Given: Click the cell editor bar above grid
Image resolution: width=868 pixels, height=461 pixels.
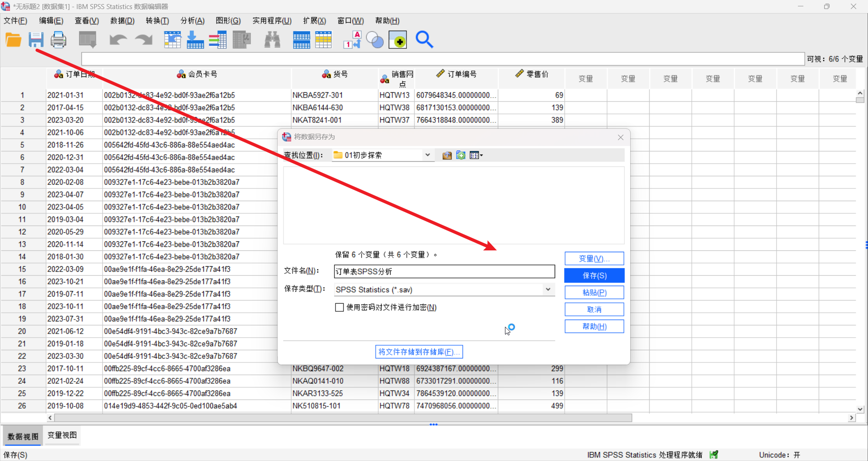Looking at the screenshot, I should (x=443, y=59).
